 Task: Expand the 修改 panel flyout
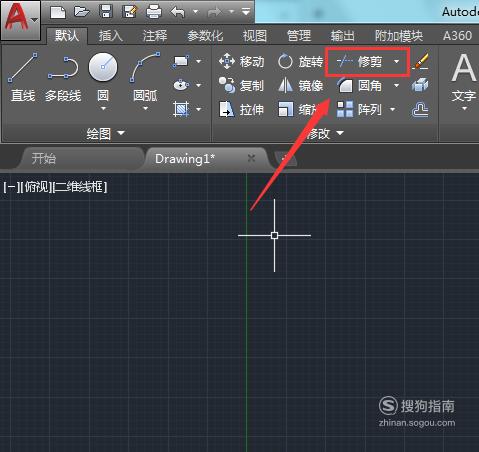pyautogui.click(x=325, y=133)
